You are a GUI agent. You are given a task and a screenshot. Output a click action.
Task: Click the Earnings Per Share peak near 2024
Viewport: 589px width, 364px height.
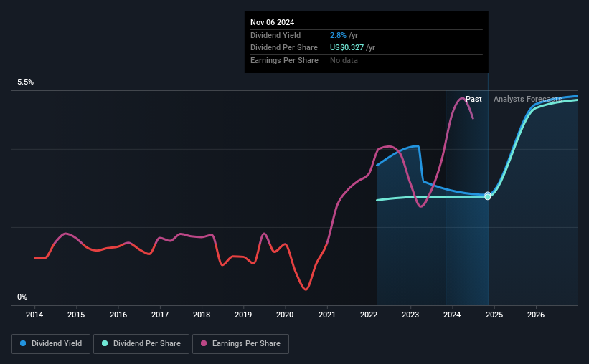click(462, 98)
